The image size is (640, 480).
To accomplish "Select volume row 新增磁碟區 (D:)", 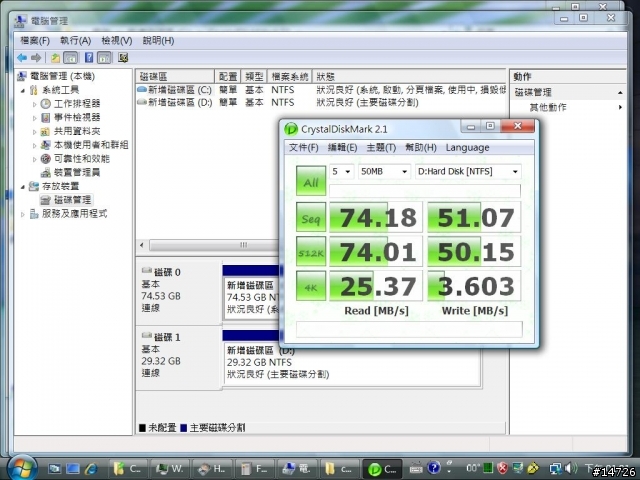I will tap(321, 102).
